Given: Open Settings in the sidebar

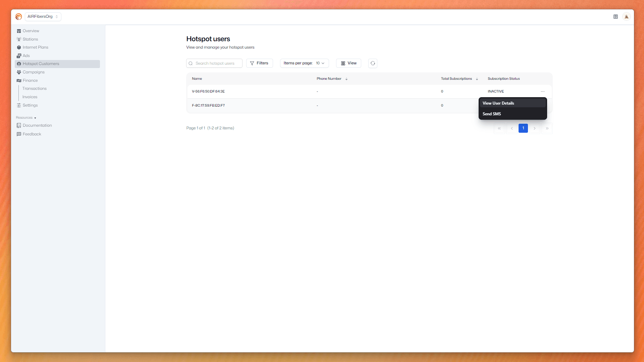Looking at the screenshot, I should point(30,105).
